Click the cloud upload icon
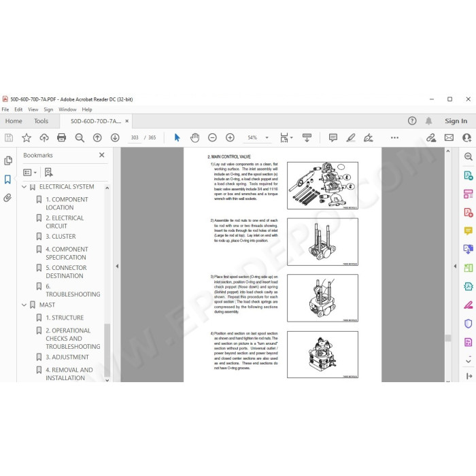The height and width of the screenshot is (476, 476). (x=44, y=138)
